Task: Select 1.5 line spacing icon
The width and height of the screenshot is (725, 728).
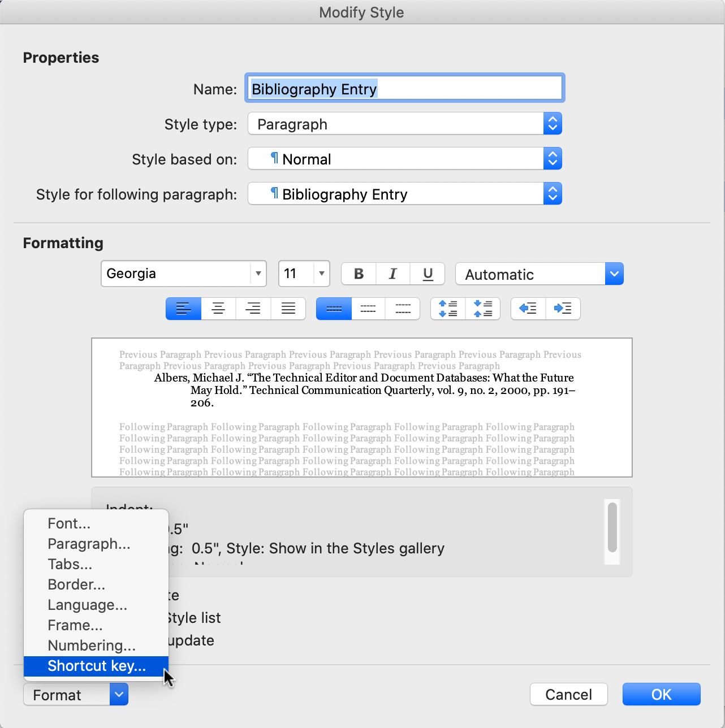Action: point(368,309)
